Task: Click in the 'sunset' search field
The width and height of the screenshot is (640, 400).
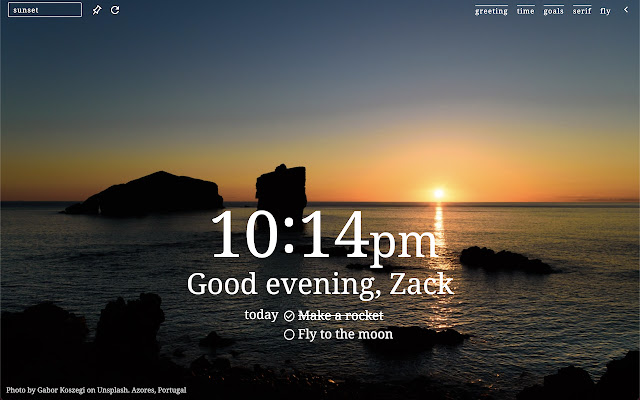Action: [x=45, y=10]
